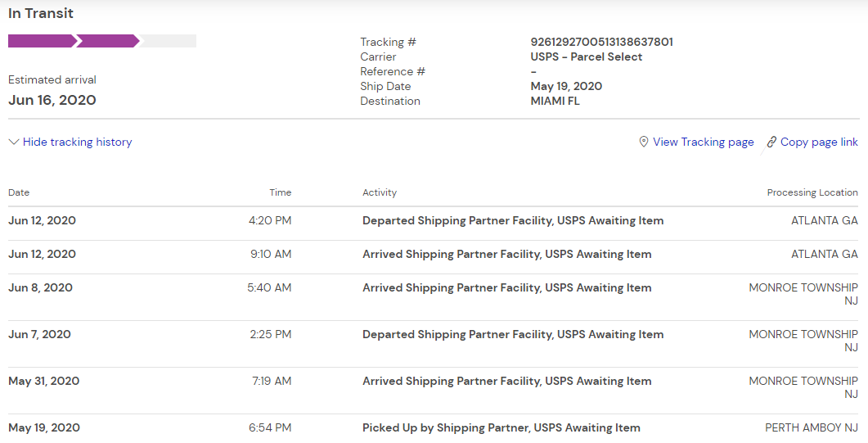Viewport: 868px width, 443px height.
Task: Click the PERTH AMBOY NJ processing location
Action: point(811,427)
